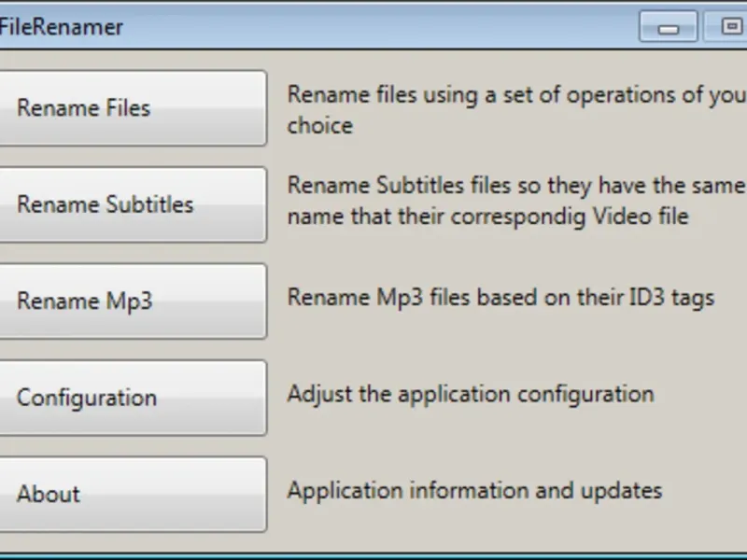Image resolution: width=747 pixels, height=560 pixels.
Task: Open the Configuration screen
Action: tap(131, 398)
